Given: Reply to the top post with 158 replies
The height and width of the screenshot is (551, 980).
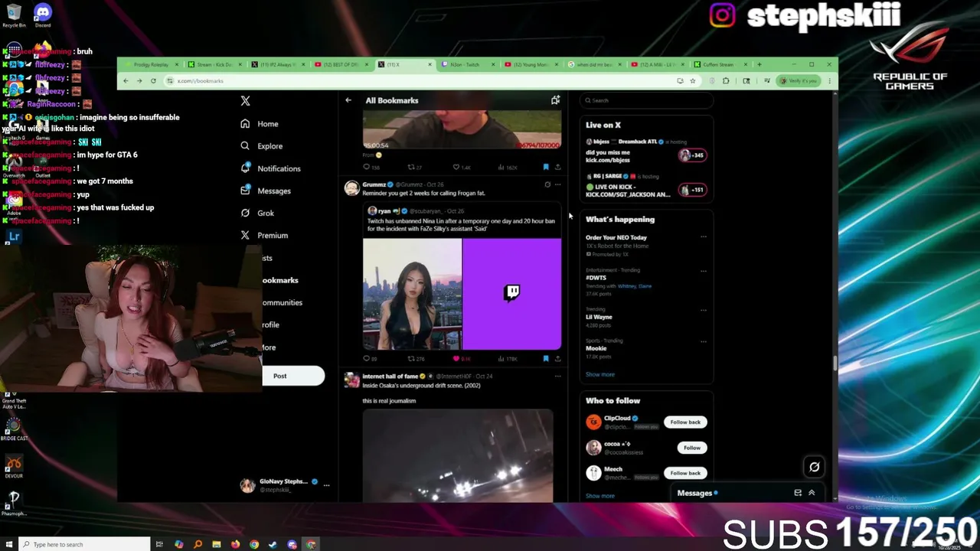Looking at the screenshot, I should point(370,167).
